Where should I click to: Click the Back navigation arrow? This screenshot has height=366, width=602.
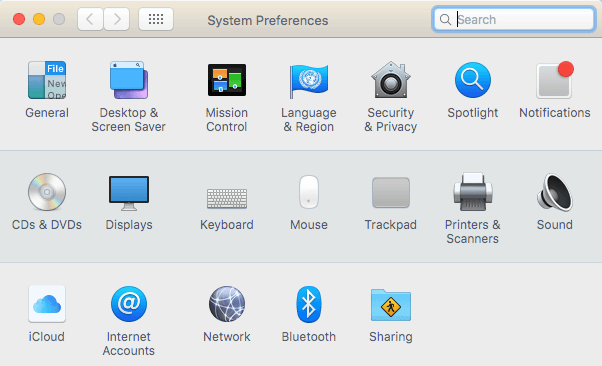[90, 19]
